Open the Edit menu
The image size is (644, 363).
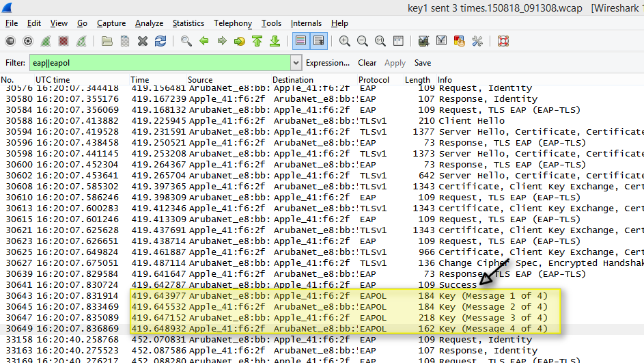[34, 23]
